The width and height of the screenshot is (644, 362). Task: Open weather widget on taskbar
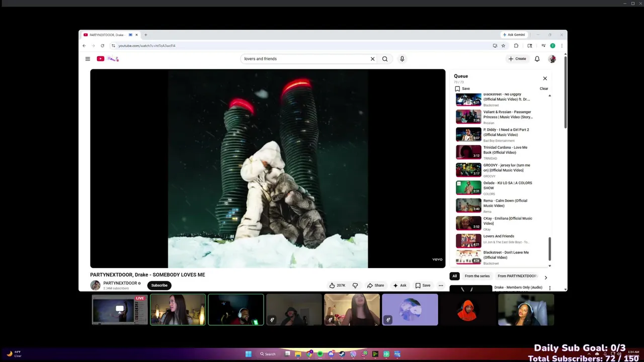[x=14, y=354]
